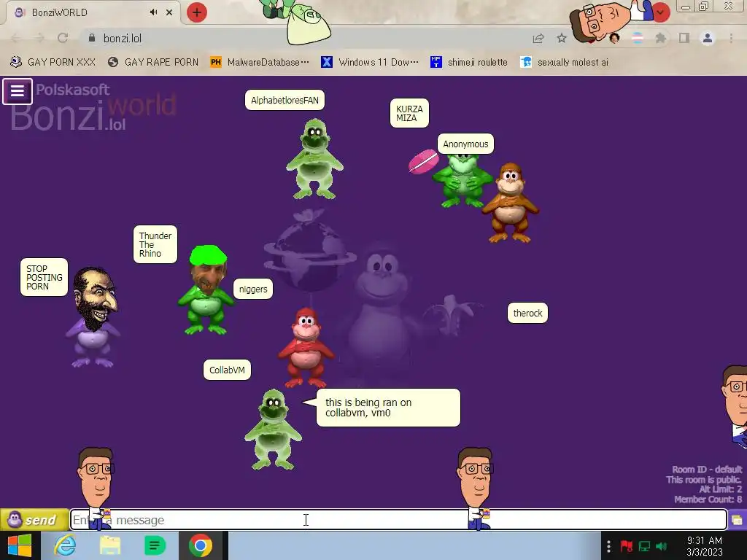
Task: Click the 'Room ID - default' text
Action: click(x=707, y=469)
